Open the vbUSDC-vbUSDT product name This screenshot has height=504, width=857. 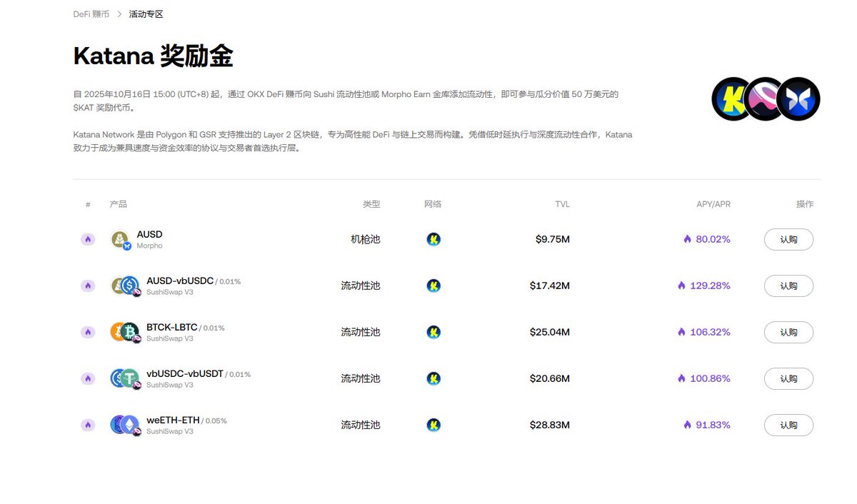point(185,373)
